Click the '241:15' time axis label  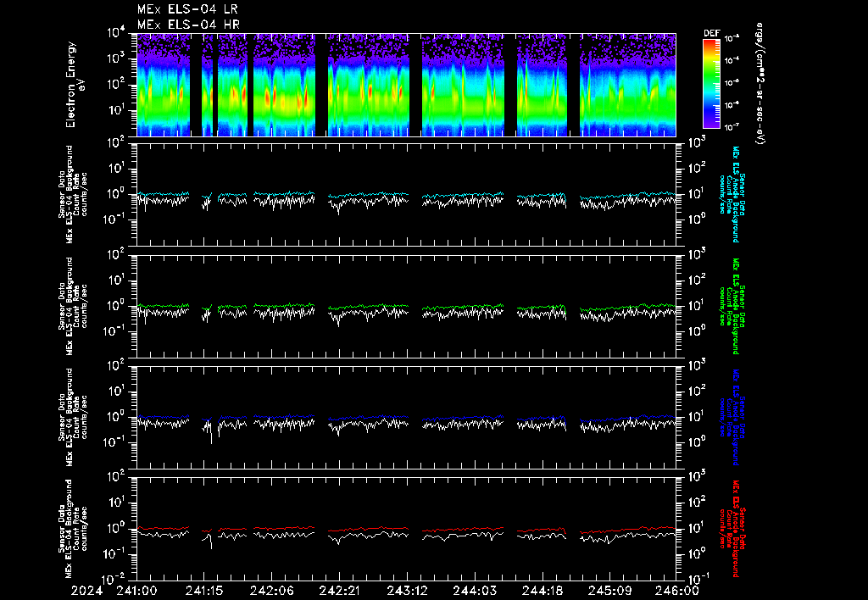pos(204,592)
